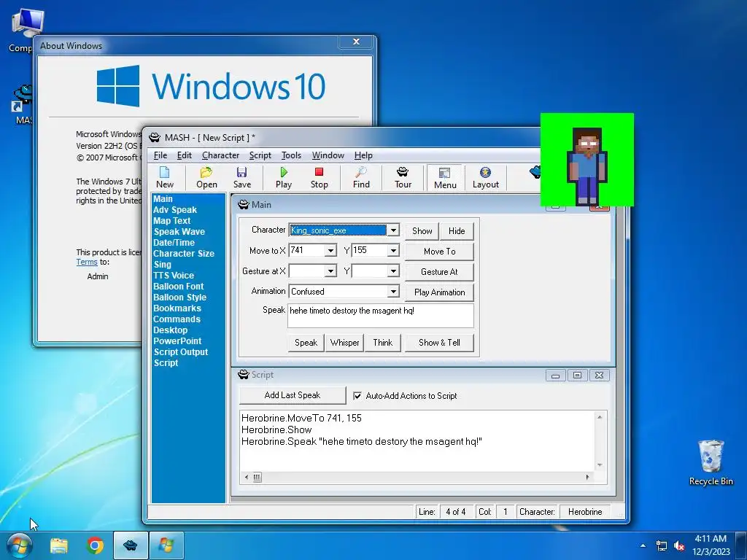Image resolution: width=747 pixels, height=560 pixels.
Task: Click the Think button
Action: [x=382, y=343]
